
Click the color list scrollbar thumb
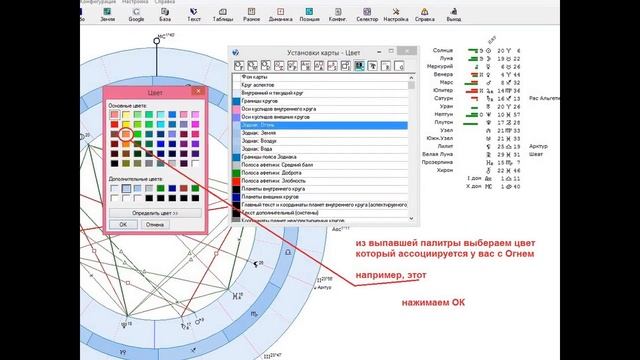click(x=411, y=85)
